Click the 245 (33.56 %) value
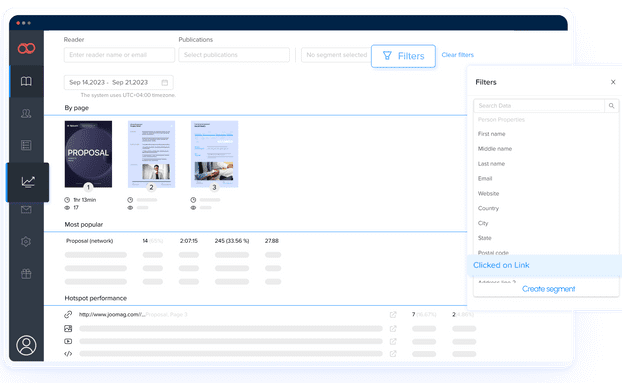Screen dimensions: 622x383 tap(232, 241)
